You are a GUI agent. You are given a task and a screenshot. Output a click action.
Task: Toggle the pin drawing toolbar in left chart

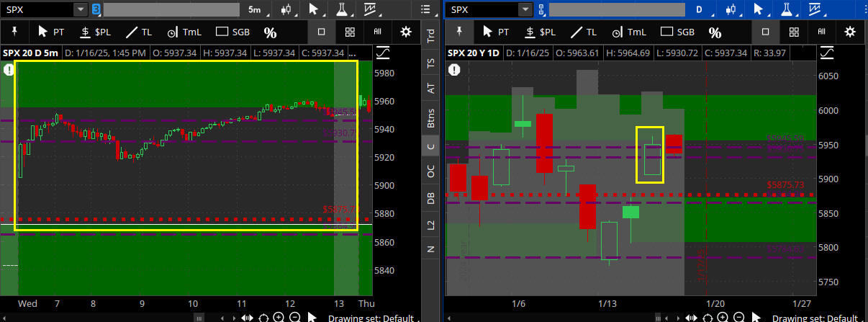14,32
